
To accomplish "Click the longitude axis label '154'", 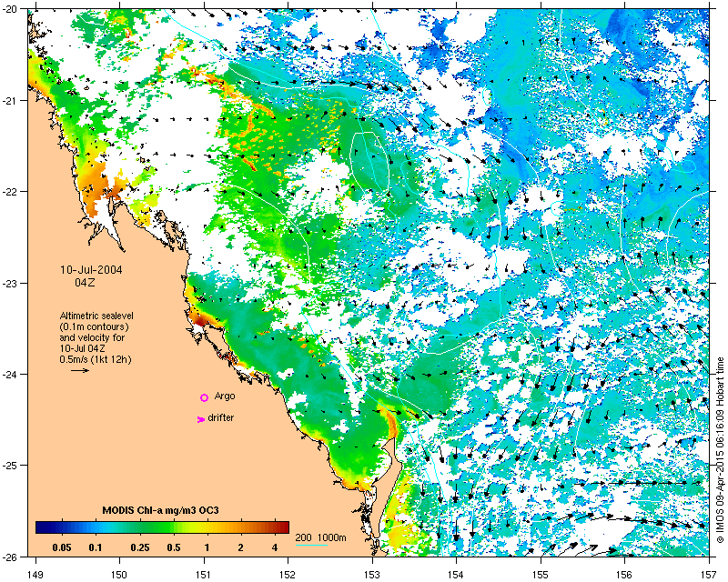I will tap(457, 575).
